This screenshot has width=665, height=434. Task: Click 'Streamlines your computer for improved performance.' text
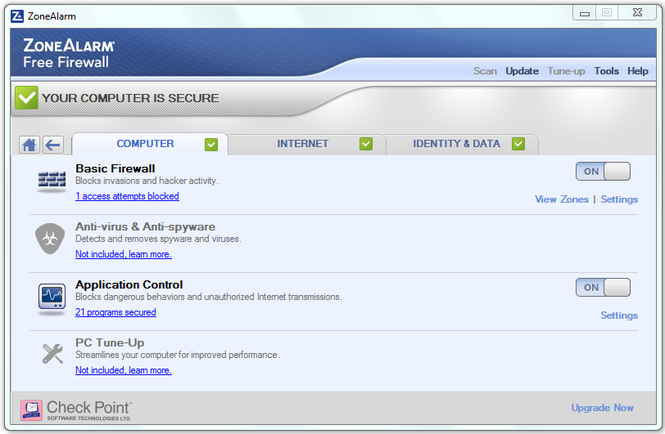[x=177, y=355]
